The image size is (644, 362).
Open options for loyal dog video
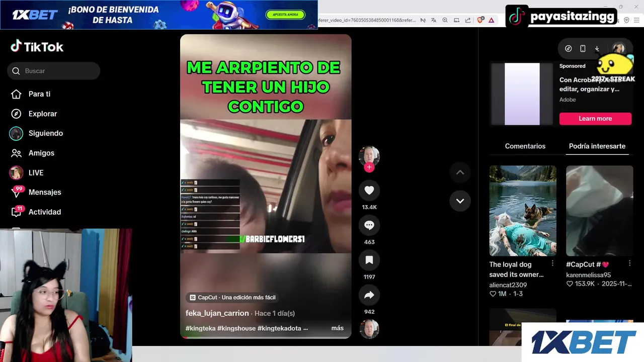552,263
